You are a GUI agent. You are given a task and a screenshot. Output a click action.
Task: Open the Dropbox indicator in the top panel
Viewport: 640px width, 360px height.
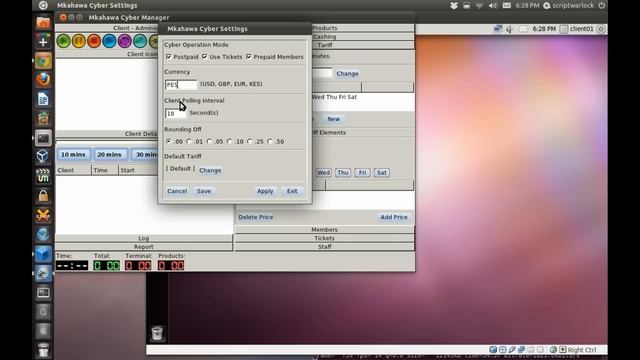pos(453,6)
